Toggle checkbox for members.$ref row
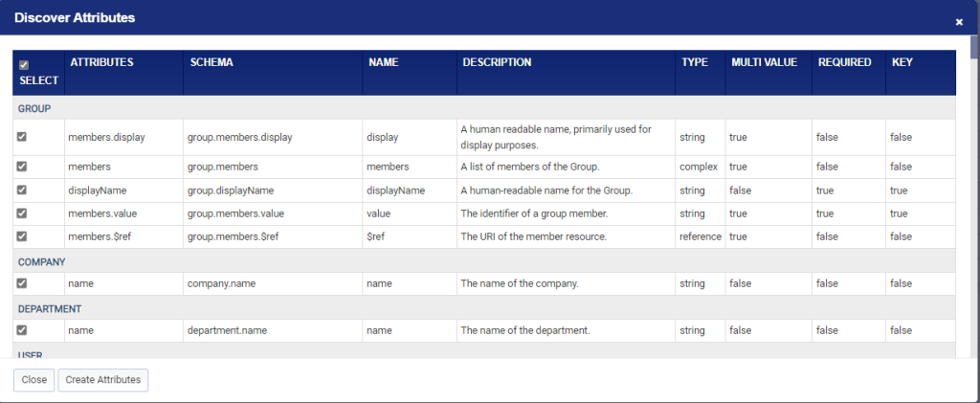 22,236
